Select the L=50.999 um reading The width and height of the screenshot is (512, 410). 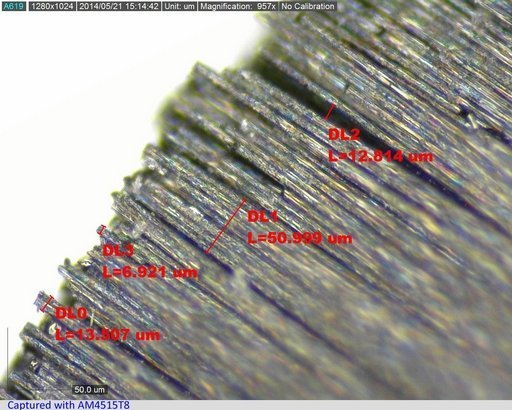300,238
